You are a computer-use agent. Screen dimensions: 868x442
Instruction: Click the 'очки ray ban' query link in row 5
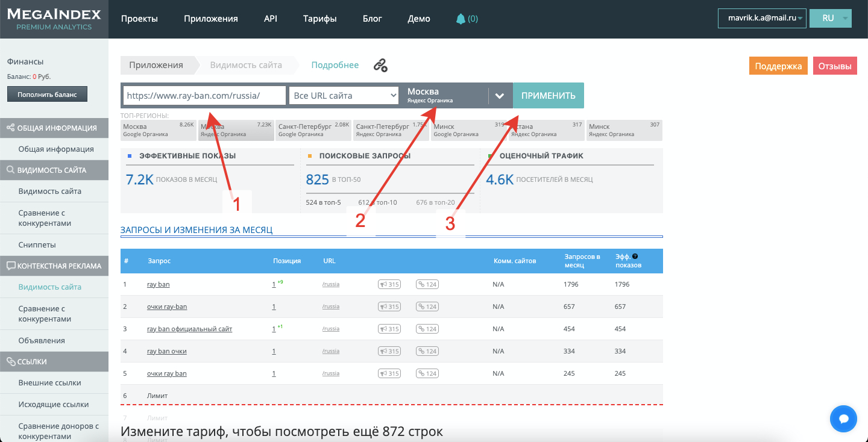click(x=167, y=373)
